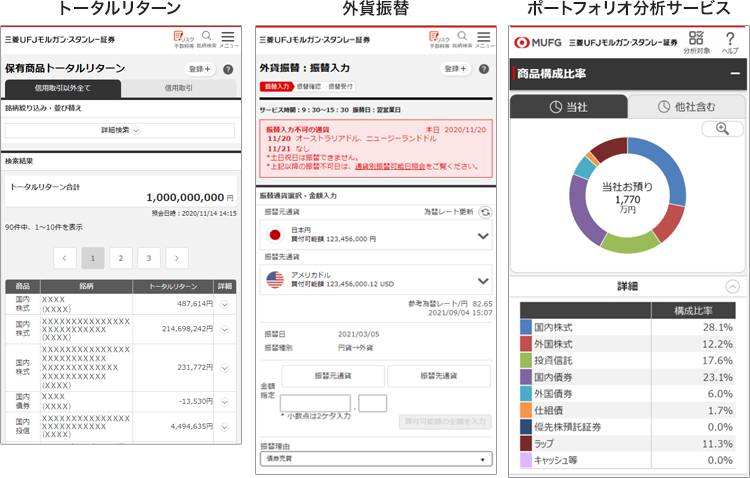Screen dimensions: 750x478
Task: Click 仕組債 orange color swatch
Action: (526, 411)
